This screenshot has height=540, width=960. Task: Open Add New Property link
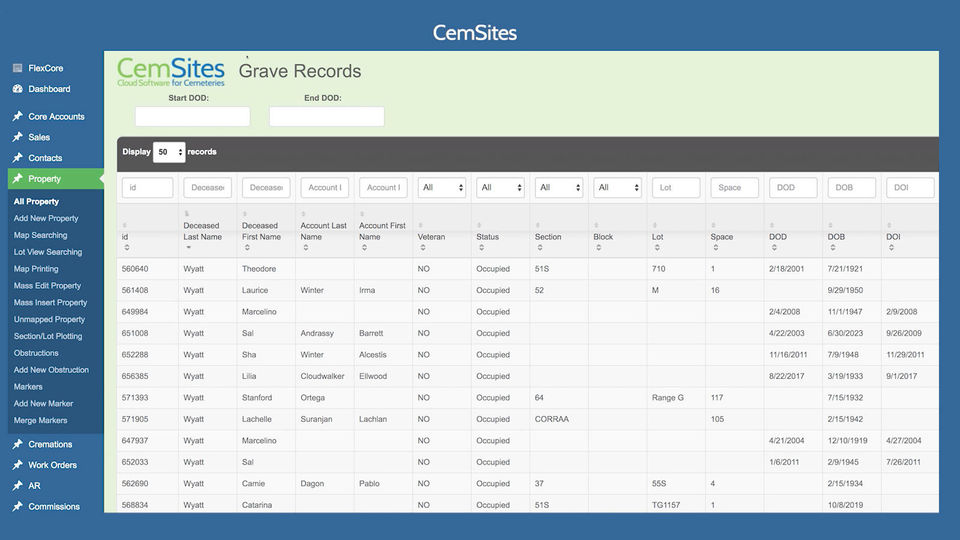(x=46, y=218)
